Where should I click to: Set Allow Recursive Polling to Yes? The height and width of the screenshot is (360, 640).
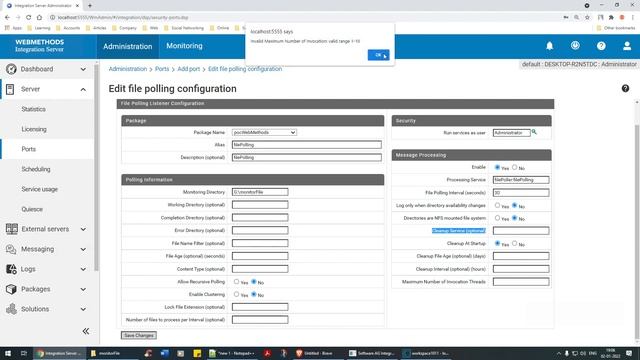pos(236,282)
